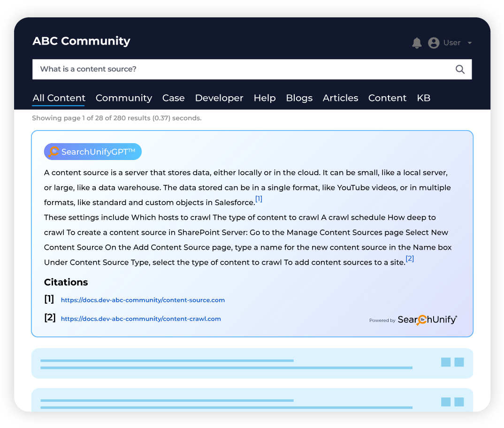Open the Blogs tab

click(299, 98)
